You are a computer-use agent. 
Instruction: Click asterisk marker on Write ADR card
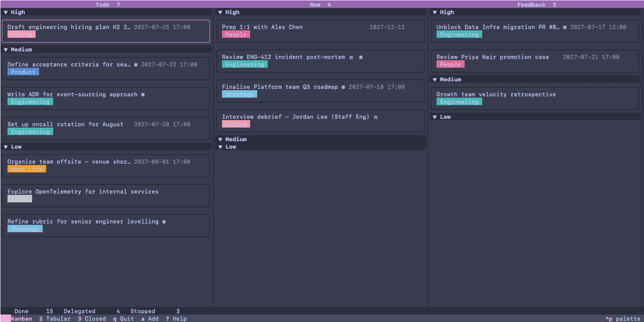(x=143, y=95)
